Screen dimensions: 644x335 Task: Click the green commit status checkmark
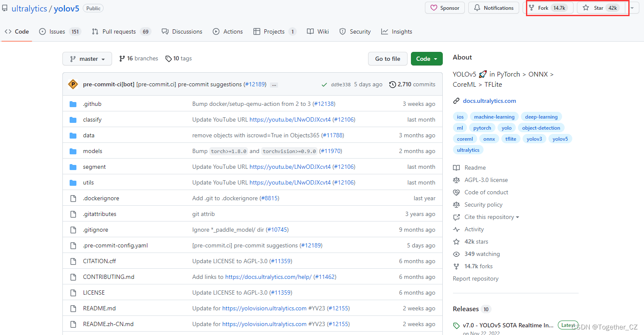click(x=324, y=85)
